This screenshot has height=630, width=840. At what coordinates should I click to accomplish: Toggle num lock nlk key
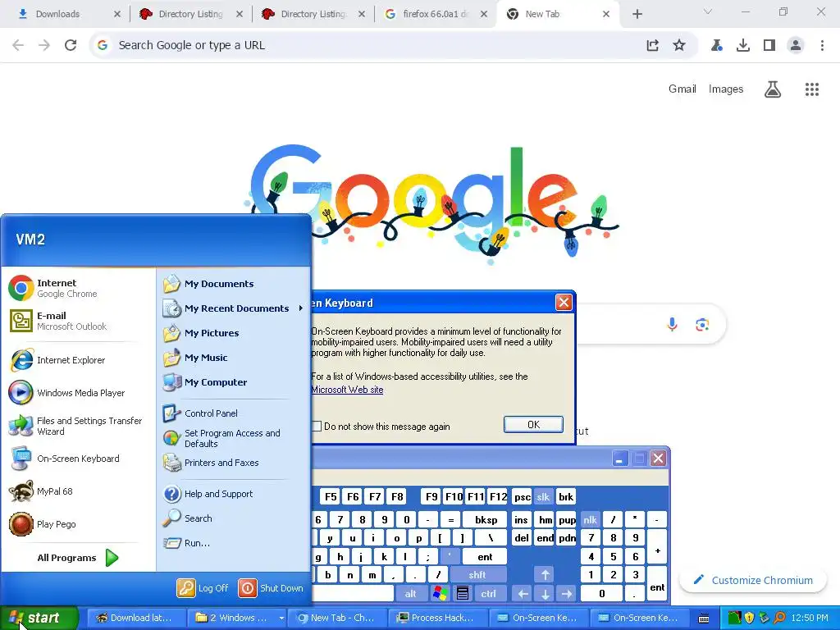pos(590,519)
